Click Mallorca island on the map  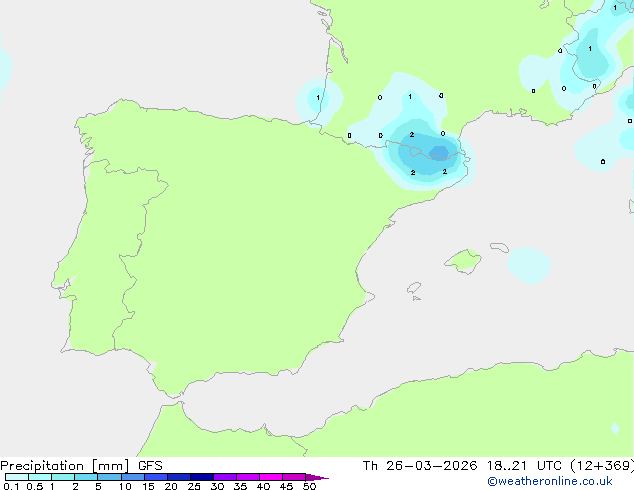(464, 261)
